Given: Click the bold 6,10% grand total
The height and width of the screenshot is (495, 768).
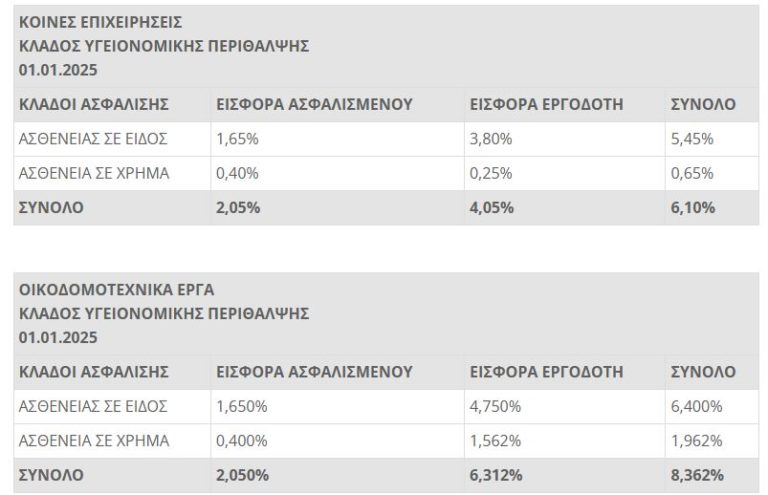Looking at the screenshot, I should tap(693, 208).
